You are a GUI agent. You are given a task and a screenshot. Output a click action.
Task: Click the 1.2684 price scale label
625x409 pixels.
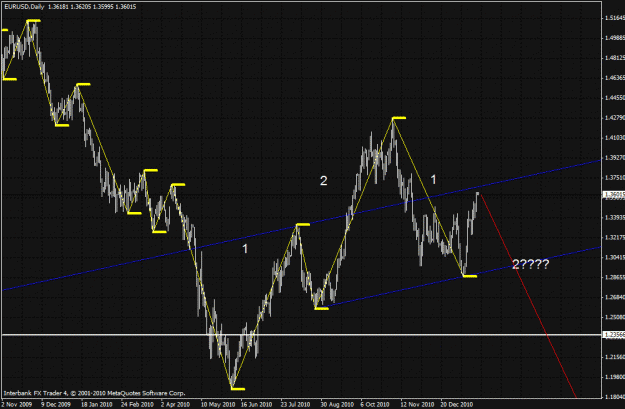coord(615,297)
